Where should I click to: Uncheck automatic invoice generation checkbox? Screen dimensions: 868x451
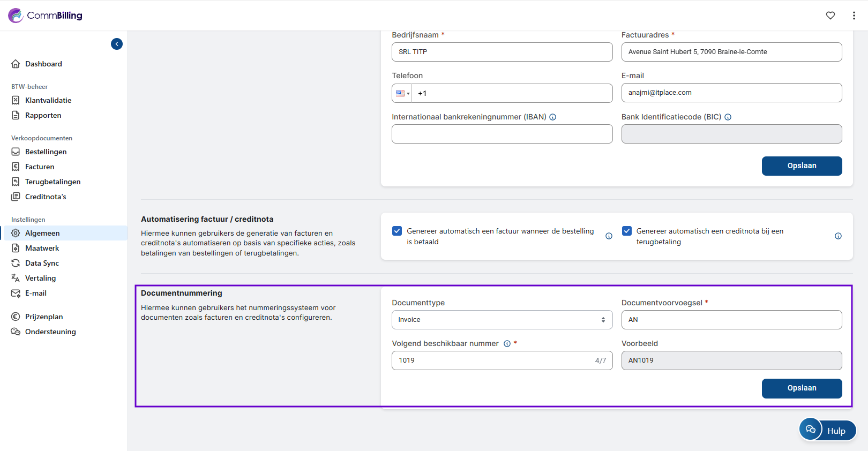[397, 231]
